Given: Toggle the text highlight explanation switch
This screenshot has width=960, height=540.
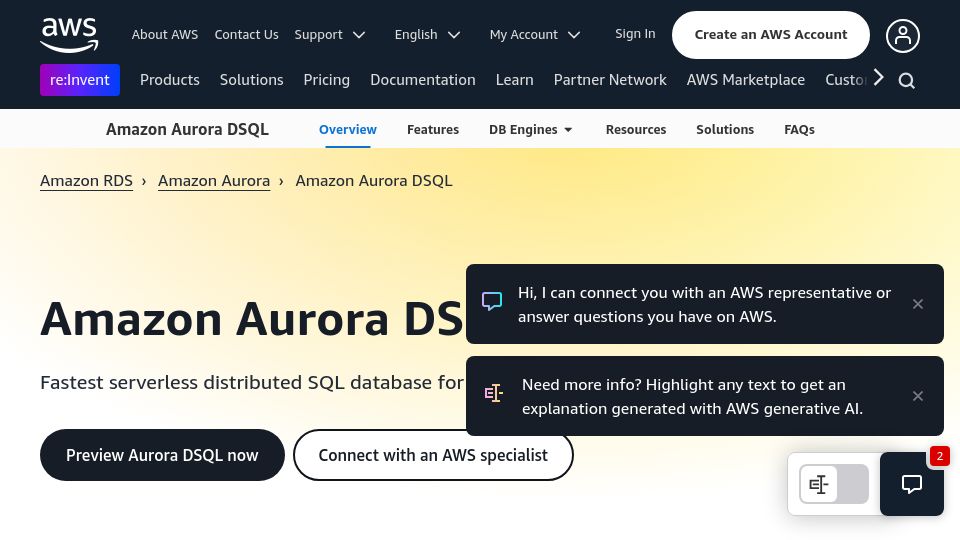Looking at the screenshot, I should point(834,484).
